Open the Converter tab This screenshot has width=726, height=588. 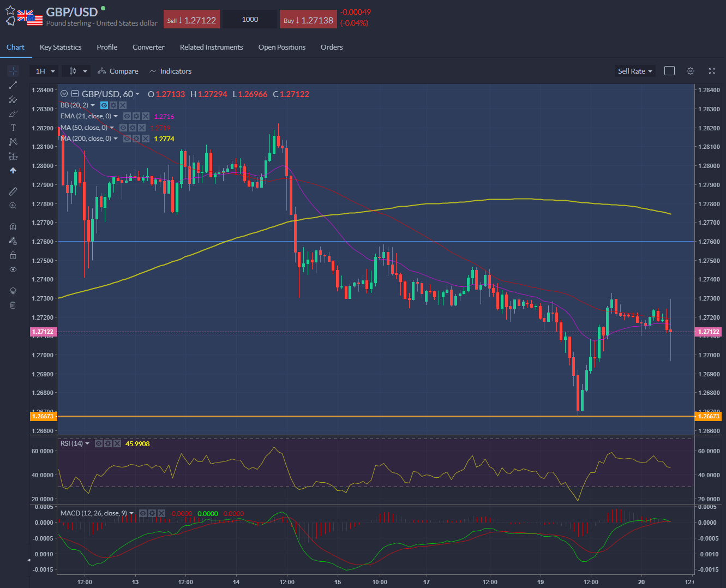click(x=148, y=47)
